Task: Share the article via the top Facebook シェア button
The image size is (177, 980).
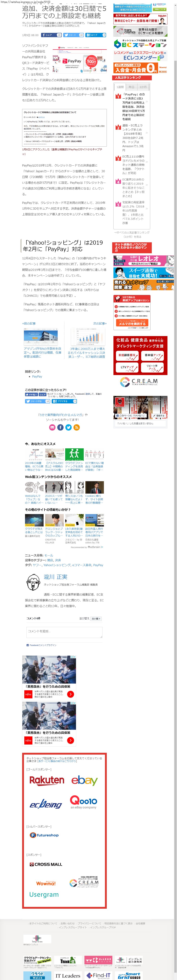Action: [x=51, y=35]
